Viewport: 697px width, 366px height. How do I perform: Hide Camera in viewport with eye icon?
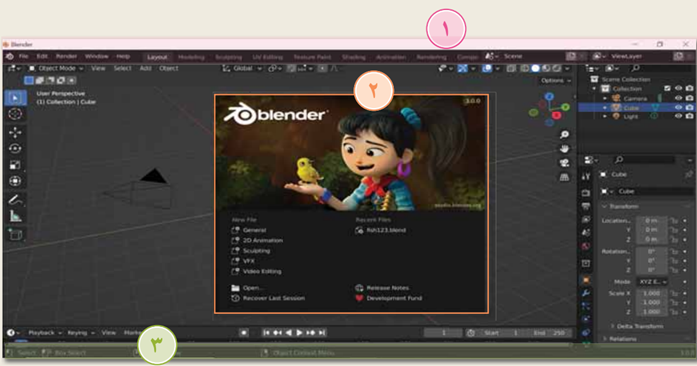pyautogui.click(x=678, y=98)
